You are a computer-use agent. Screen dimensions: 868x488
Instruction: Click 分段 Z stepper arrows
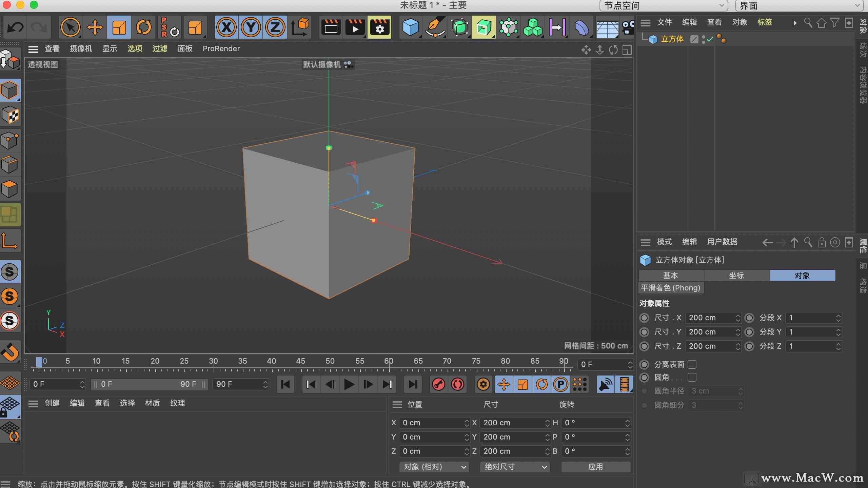pyautogui.click(x=838, y=346)
